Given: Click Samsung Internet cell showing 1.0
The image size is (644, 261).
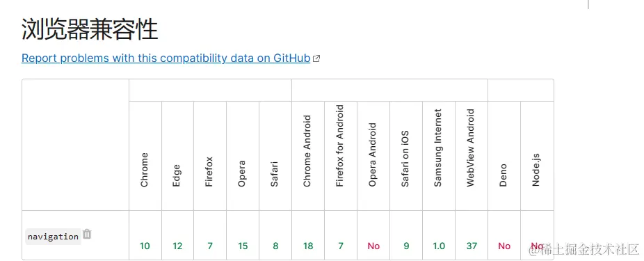Looking at the screenshot, I should (x=439, y=235).
